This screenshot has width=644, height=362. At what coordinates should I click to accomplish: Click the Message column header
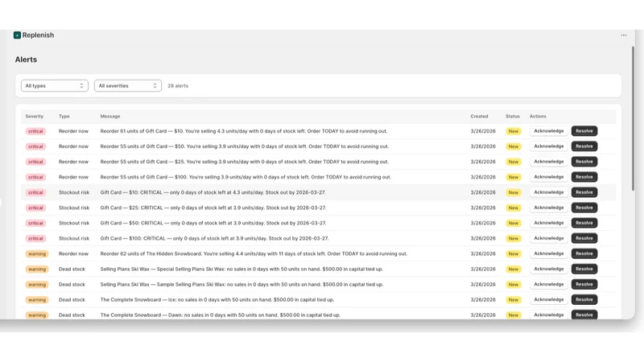[x=110, y=116]
